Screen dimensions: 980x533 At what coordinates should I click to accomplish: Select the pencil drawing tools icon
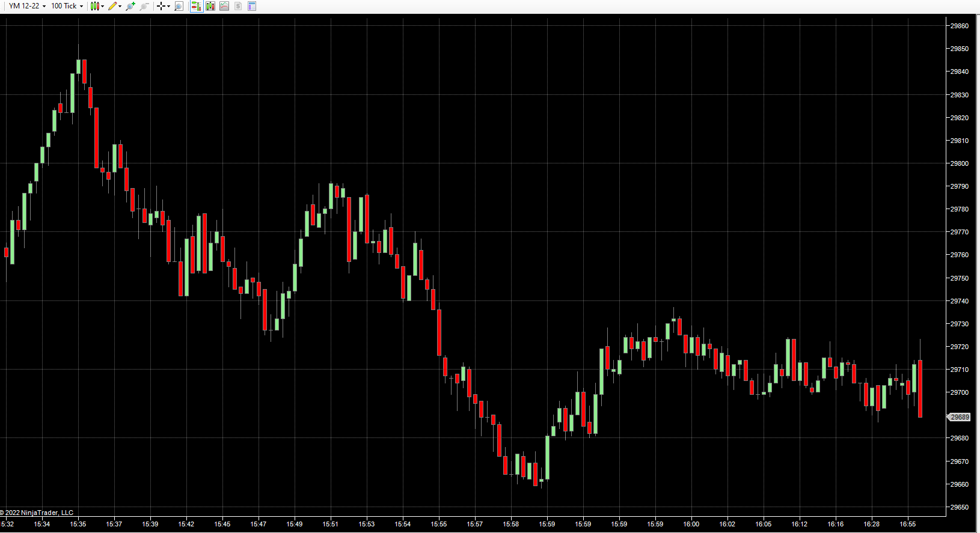click(x=112, y=6)
